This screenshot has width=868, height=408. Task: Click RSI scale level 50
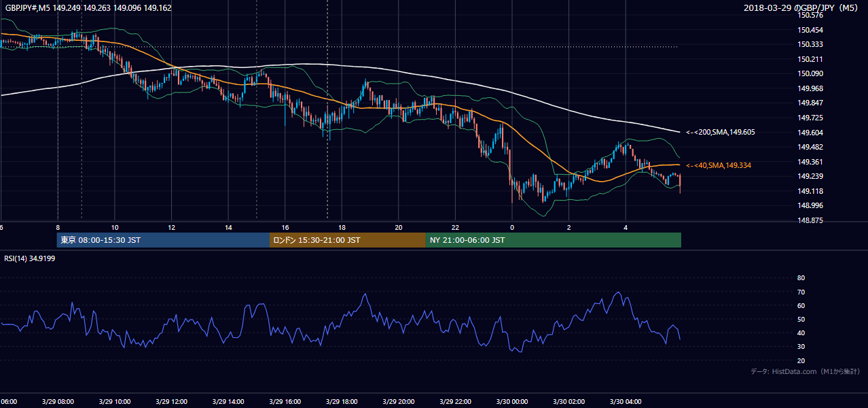point(801,319)
